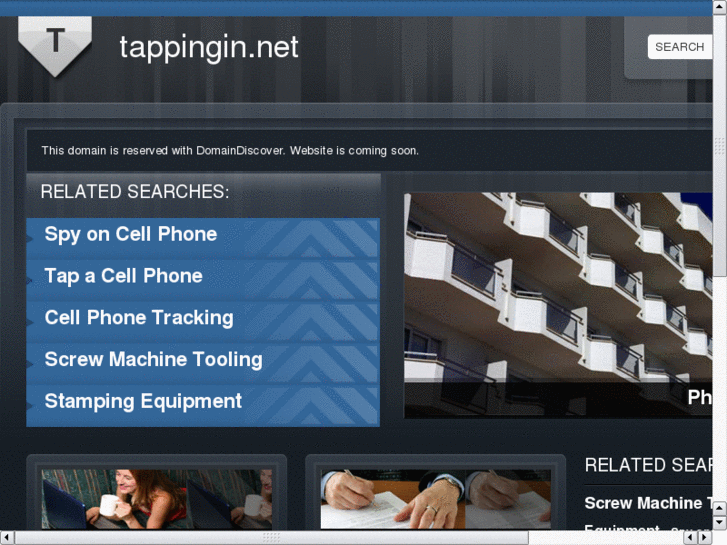Open the Tap a Cell Phone link

[123, 276]
